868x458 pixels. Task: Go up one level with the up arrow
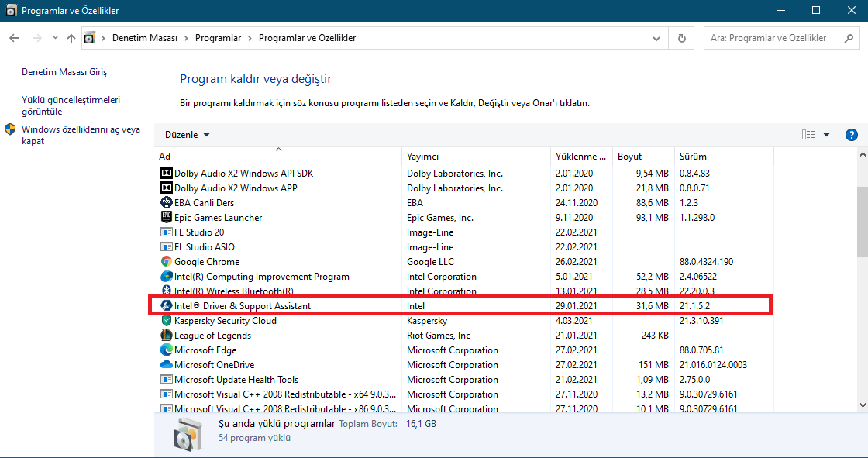tap(71, 38)
